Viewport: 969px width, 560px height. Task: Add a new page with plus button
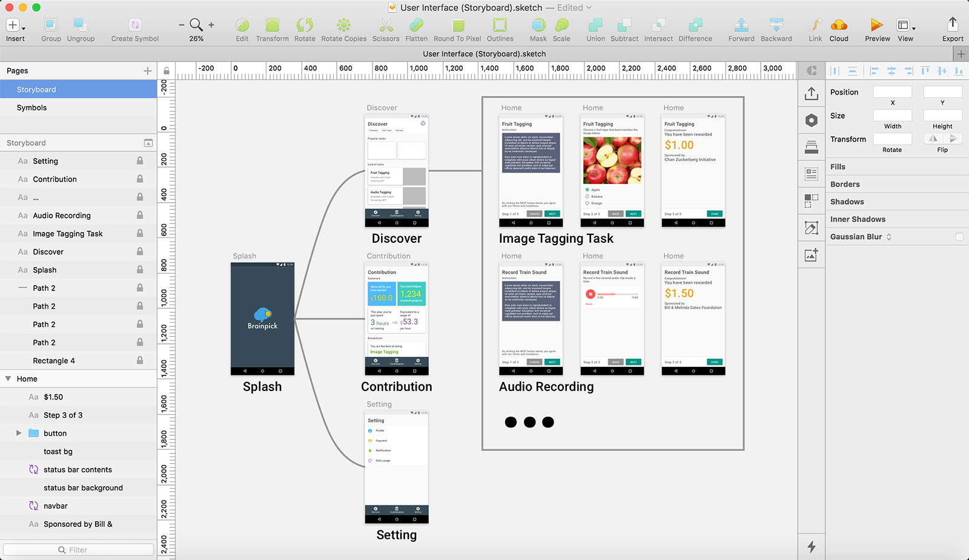pos(147,71)
